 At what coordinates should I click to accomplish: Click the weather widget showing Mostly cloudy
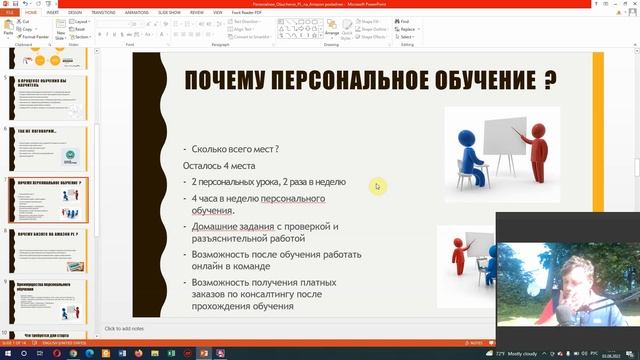[512, 353]
